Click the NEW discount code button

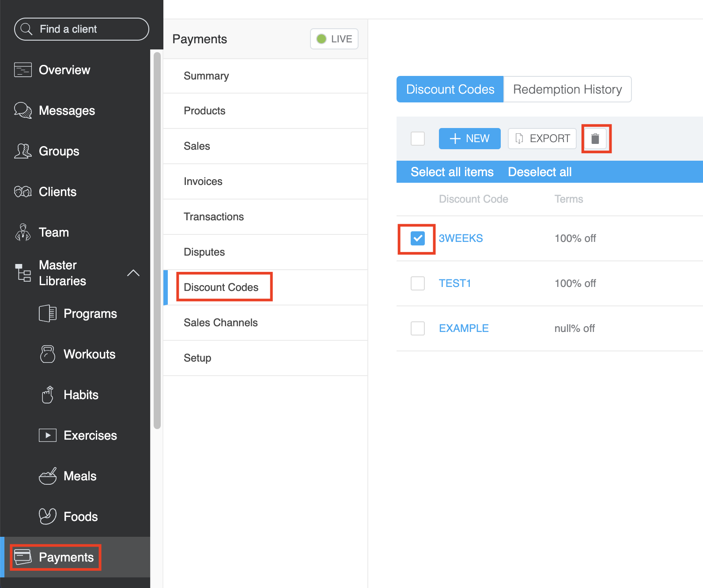click(x=469, y=139)
